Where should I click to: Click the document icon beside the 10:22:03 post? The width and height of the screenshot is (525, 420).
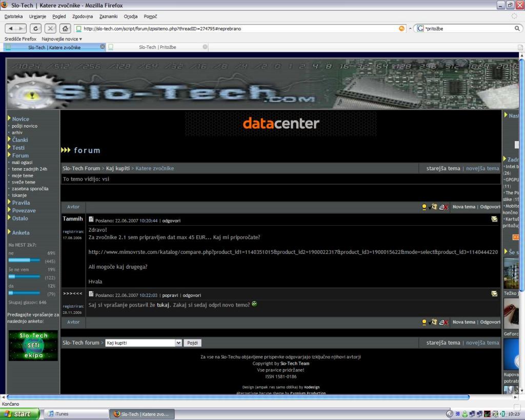coord(91,294)
